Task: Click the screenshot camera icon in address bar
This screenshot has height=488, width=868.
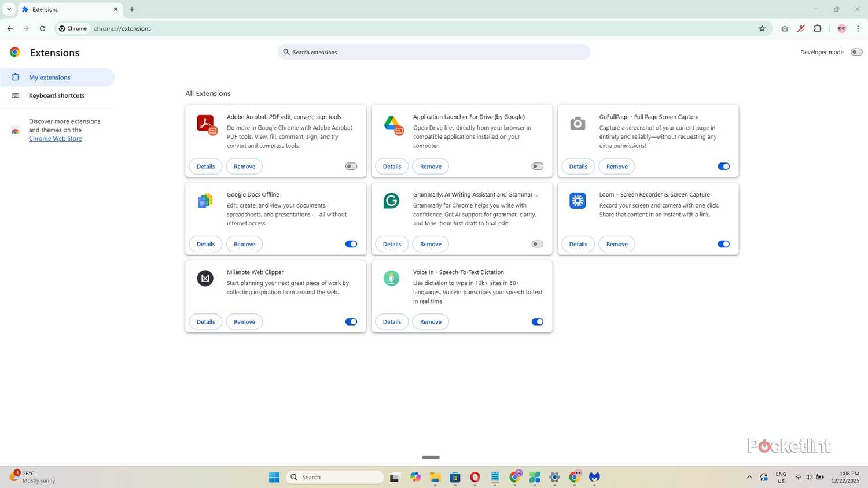Action: coord(785,28)
